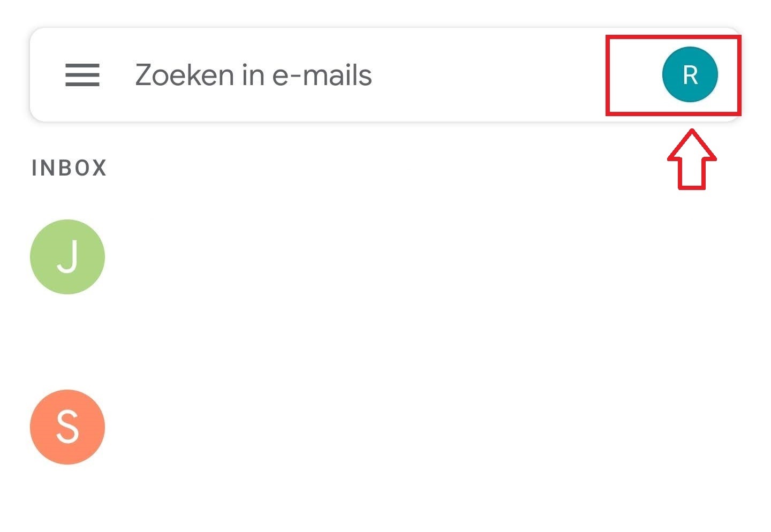The height and width of the screenshot is (532, 771).
Task: Click the word 'e-mails' in search placeholder
Action: (322, 75)
